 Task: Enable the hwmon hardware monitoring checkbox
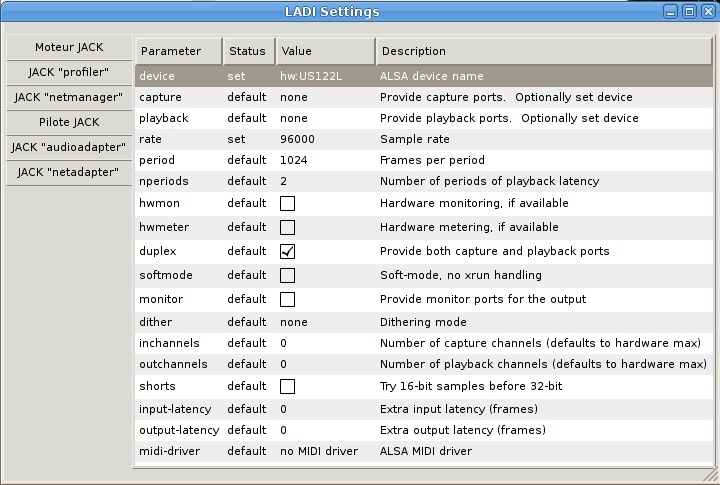coord(288,203)
